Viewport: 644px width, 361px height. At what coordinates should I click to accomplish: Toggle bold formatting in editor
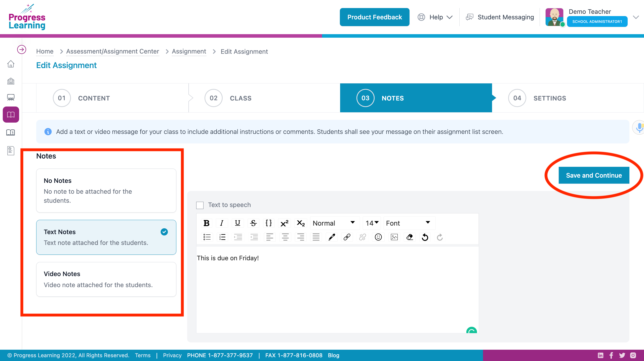(207, 223)
